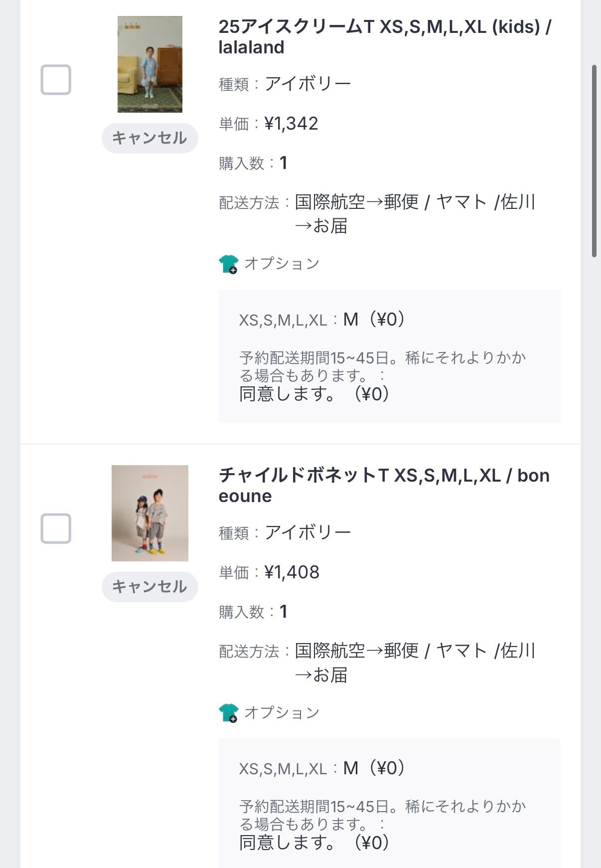Select the checkbox next to チャイルドボネットT item
This screenshot has height=868, width=601.
56,528
